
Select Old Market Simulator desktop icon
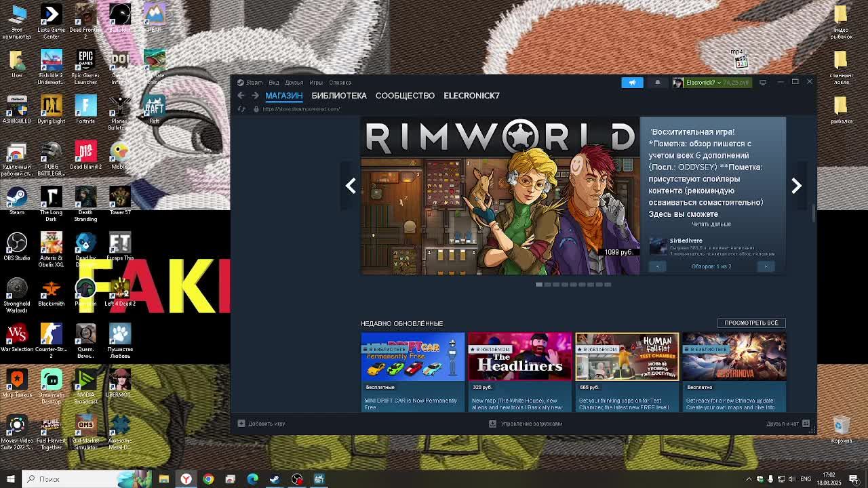[85, 432]
